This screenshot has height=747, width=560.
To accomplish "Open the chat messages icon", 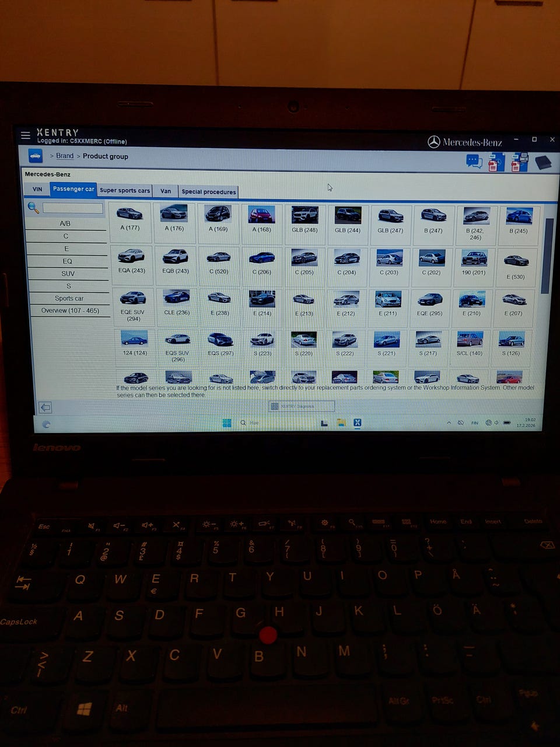I will [x=474, y=161].
